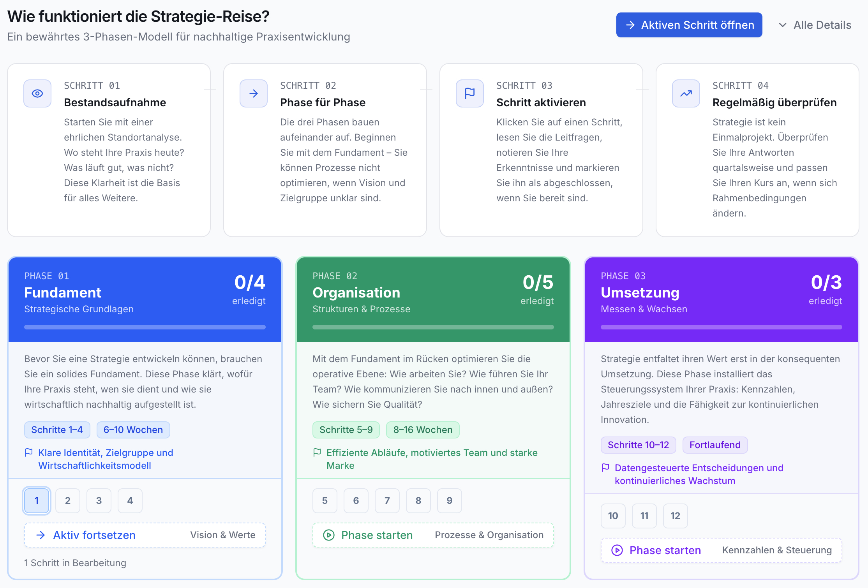The width and height of the screenshot is (868, 588).
Task: Continue with Aktiv fortsetzen Vision & Werte
Action: [x=145, y=535]
